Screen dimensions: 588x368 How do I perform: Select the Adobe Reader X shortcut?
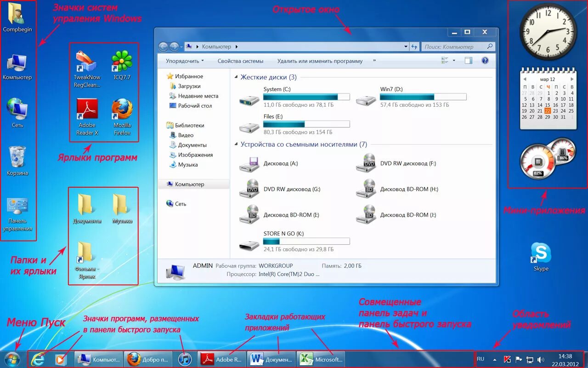click(87, 117)
